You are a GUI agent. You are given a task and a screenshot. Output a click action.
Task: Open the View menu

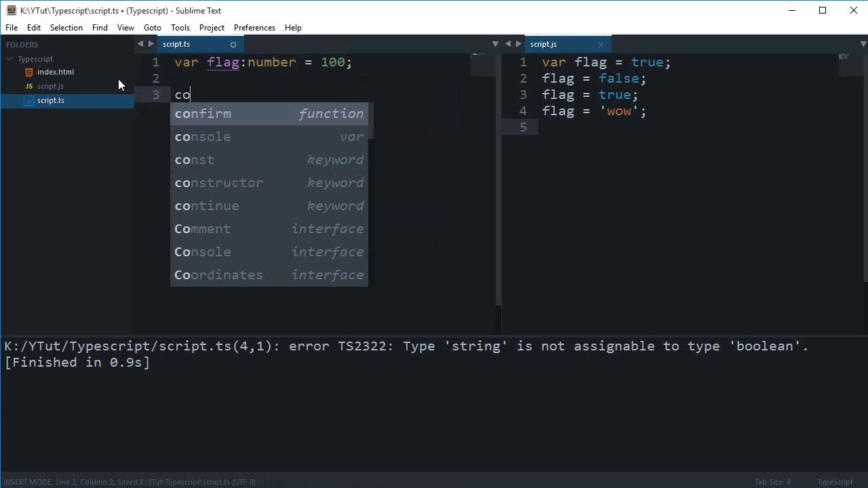pos(125,28)
